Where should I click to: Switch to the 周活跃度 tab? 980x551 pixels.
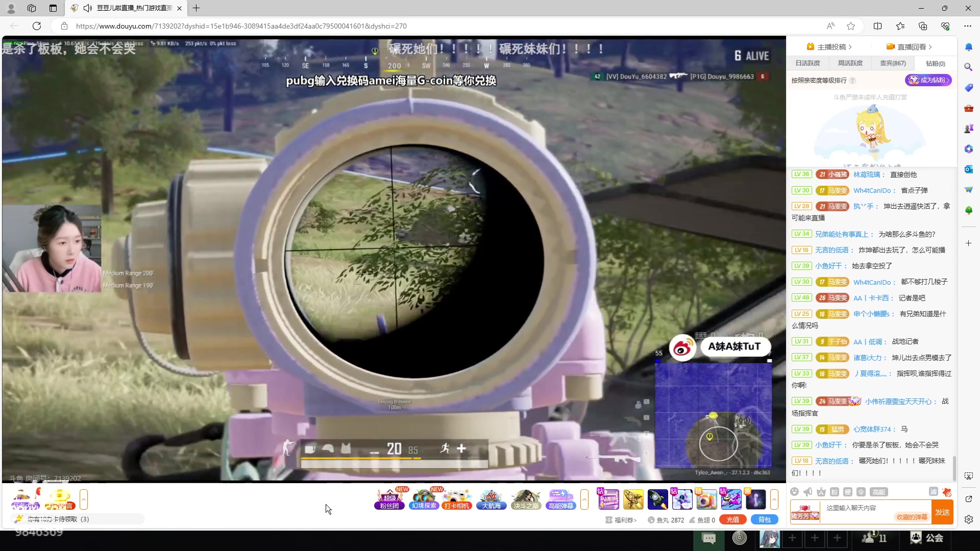coord(850,63)
